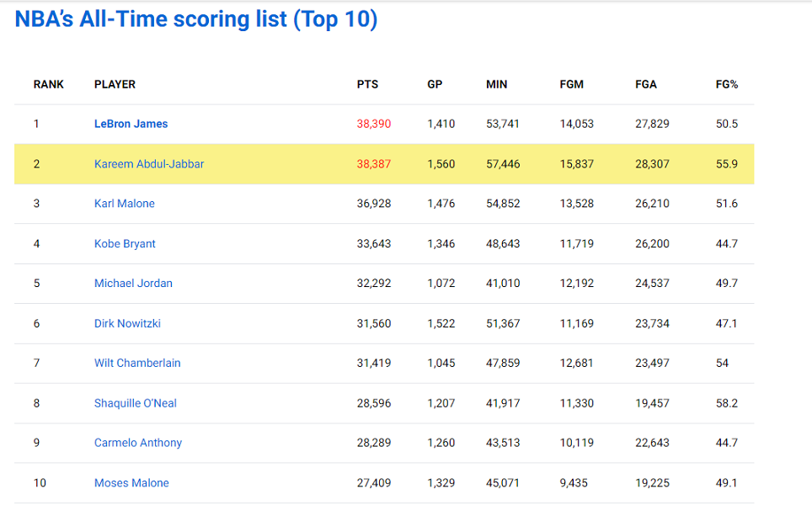
Task: Select the Dirk Nowitzki link
Action: 127,323
